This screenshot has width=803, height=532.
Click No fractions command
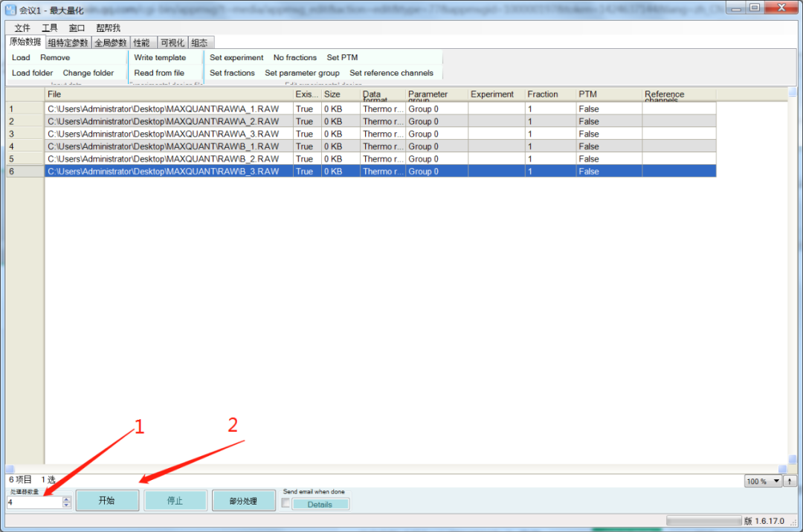click(x=294, y=57)
